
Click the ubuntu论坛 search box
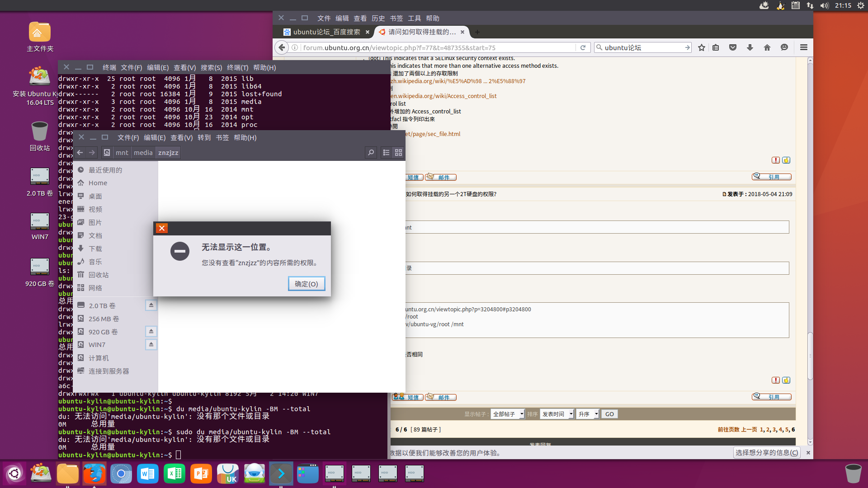point(642,47)
